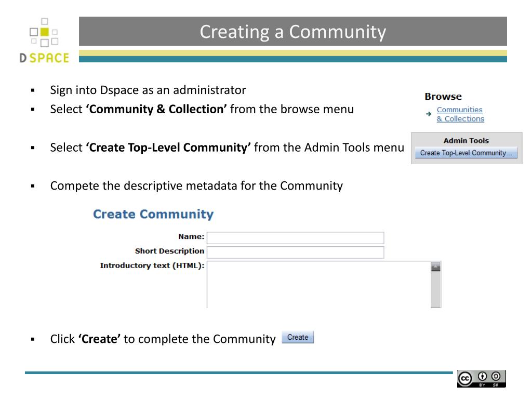Click the Create Top-Level Community button
The image size is (532, 399).
pyautogui.click(x=466, y=153)
